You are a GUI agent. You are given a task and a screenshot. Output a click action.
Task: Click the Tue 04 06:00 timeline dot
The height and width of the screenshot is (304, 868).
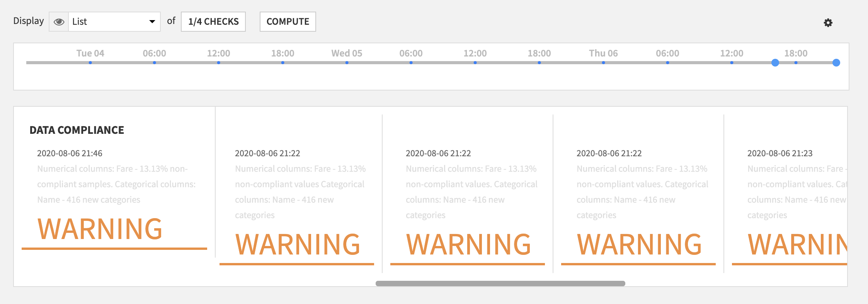click(x=154, y=63)
